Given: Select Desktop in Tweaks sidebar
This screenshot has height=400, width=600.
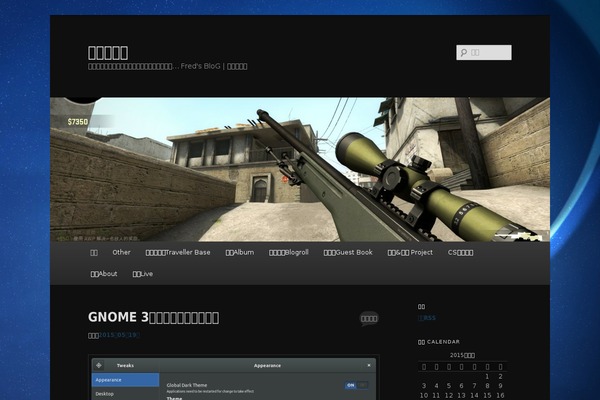Looking at the screenshot, I should 126,394.
